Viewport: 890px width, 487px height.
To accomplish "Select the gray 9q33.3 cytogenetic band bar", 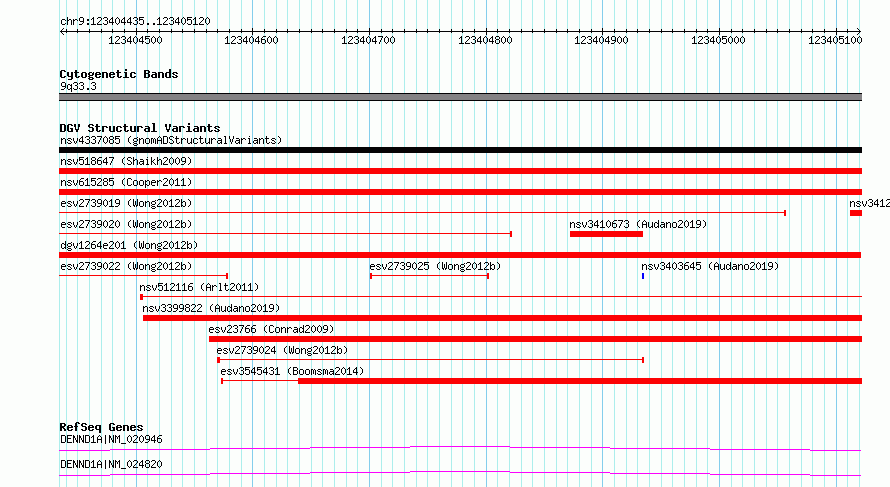I will point(460,97).
